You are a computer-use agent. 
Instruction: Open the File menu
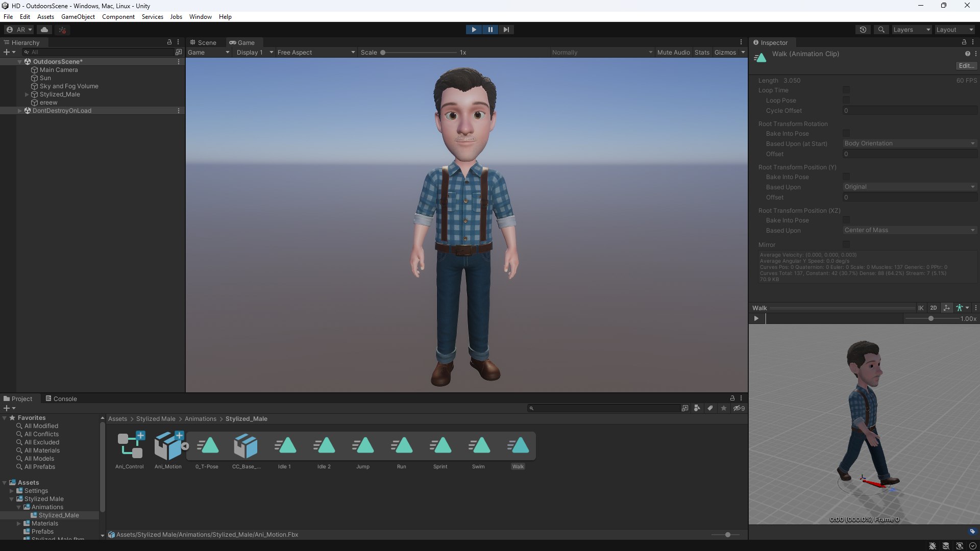[8, 17]
